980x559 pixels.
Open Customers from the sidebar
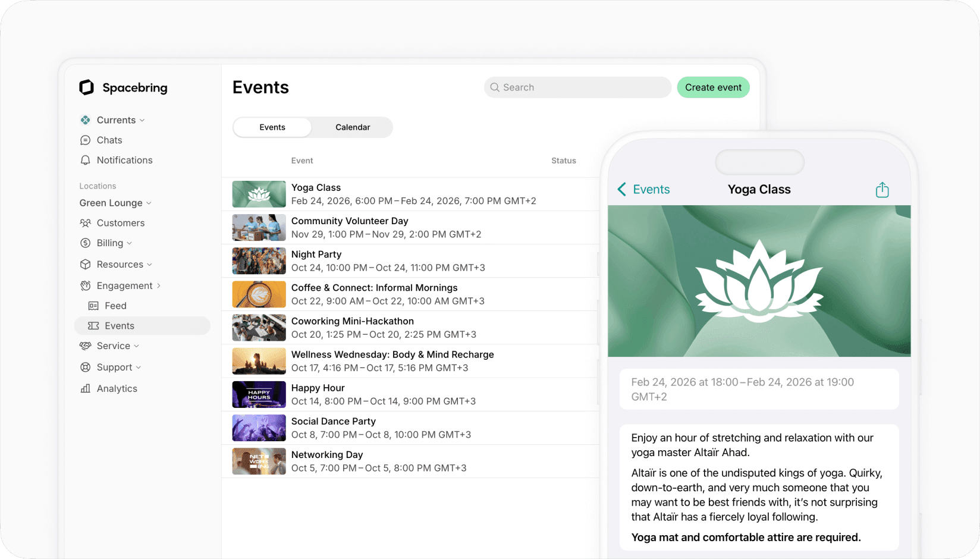click(x=121, y=223)
